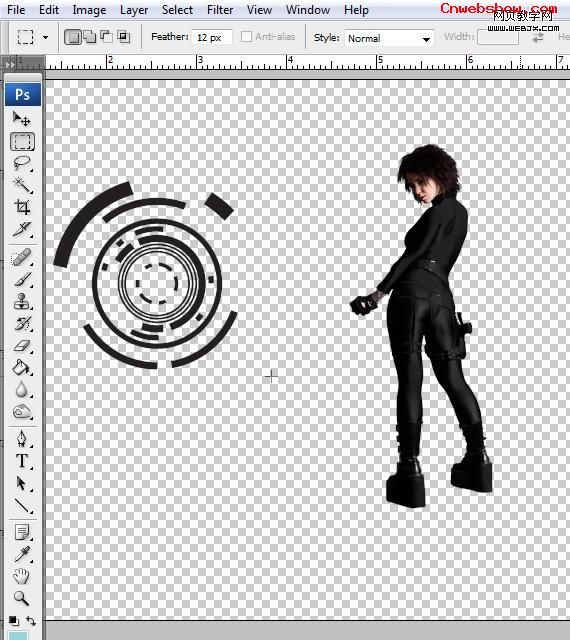This screenshot has width=570, height=640.
Task: Click the marquee tool preset icon
Action: (x=25, y=37)
